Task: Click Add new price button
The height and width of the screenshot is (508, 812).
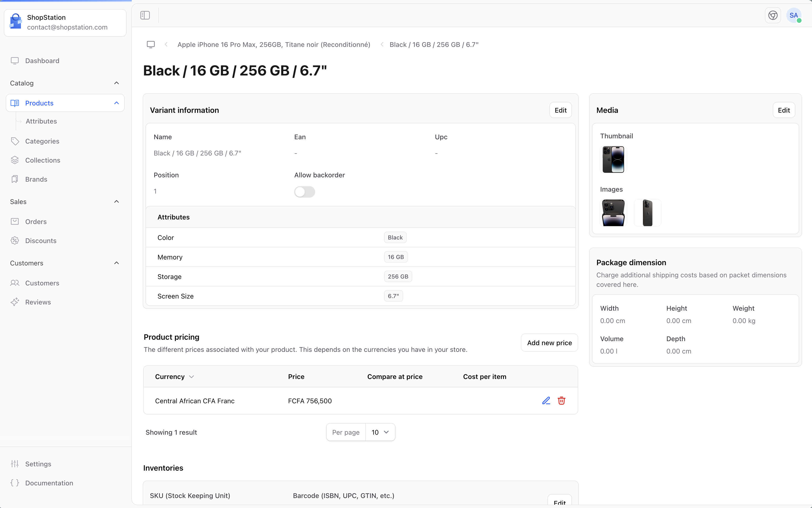Action: coord(549,343)
